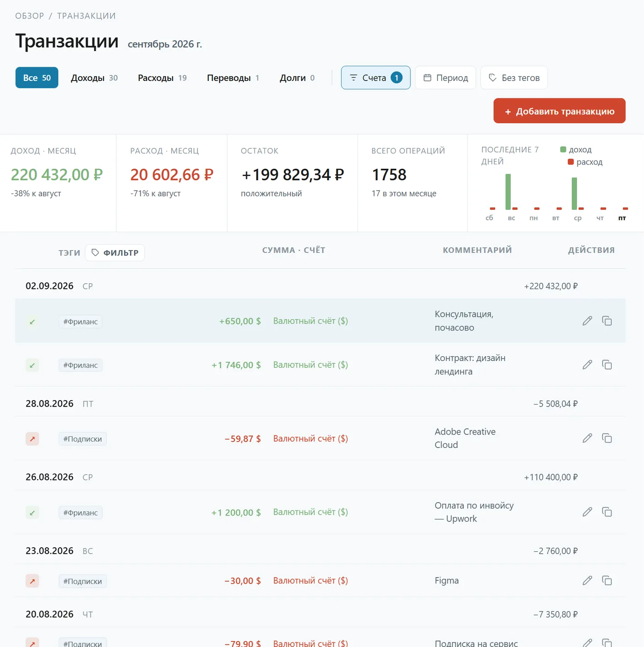The width and height of the screenshot is (644, 647).
Task: Click the Сумма · Счёт column header
Action: (294, 250)
